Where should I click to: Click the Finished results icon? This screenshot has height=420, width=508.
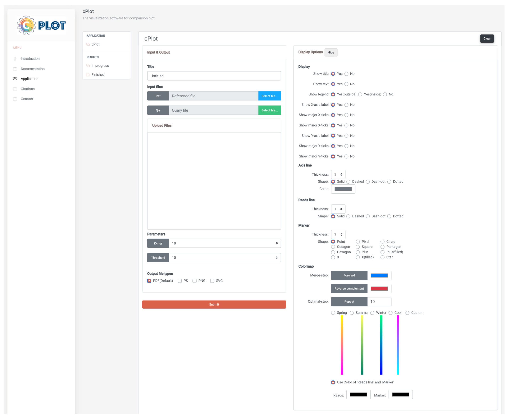tap(88, 75)
